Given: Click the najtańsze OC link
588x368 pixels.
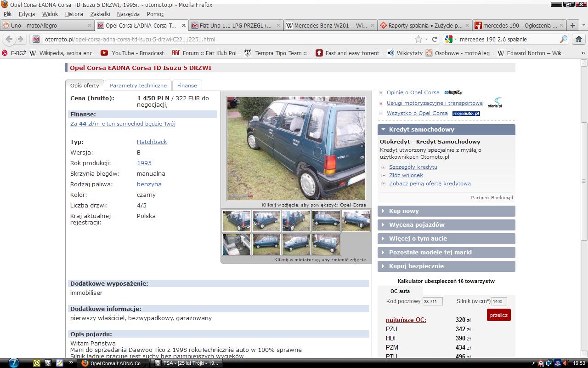Looking at the screenshot, I should pyautogui.click(x=406, y=320).
